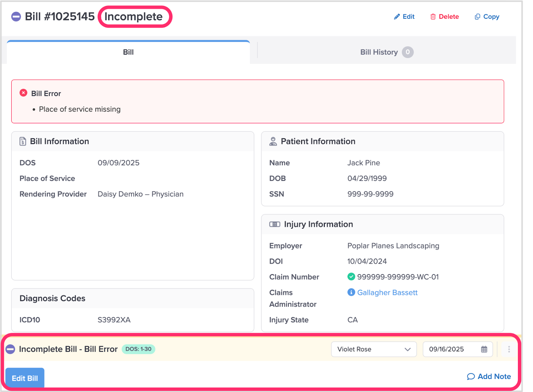Viewport: 533px width, 392px height.
Task: Click the DOS: 1-30 green badge
Action: (138, 349)
